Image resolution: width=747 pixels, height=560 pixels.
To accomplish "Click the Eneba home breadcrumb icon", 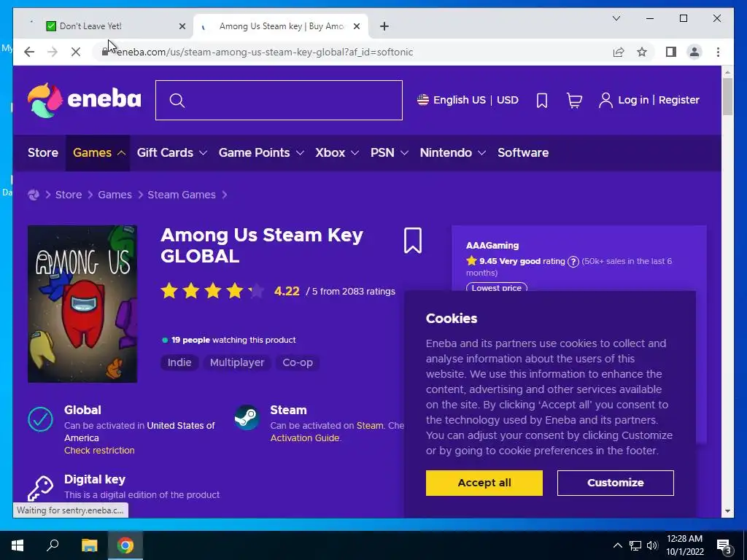I will point(34,195).
